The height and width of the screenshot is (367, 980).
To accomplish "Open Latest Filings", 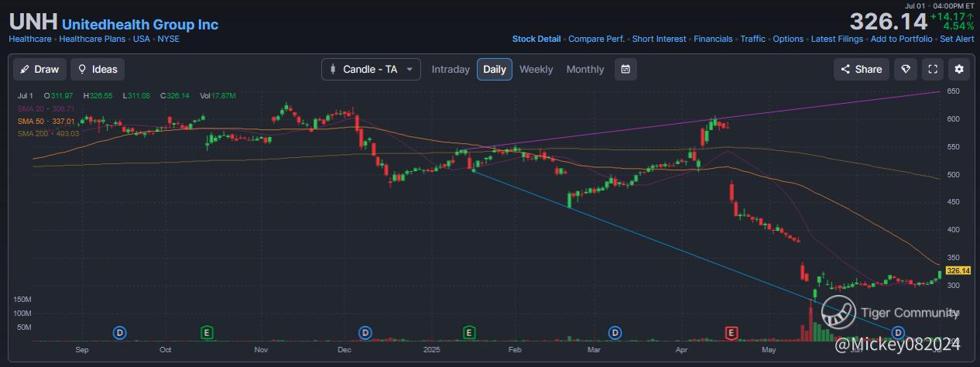I will [x=837, y=39].
